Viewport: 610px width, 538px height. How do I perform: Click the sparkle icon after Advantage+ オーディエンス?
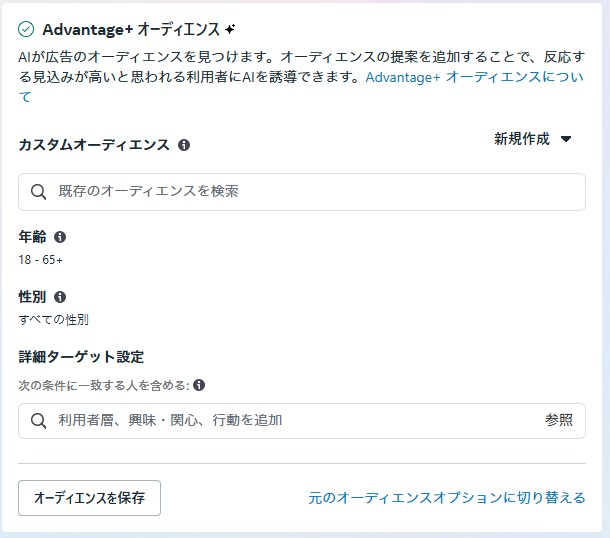pyautogui.click(x=230, y=30)
